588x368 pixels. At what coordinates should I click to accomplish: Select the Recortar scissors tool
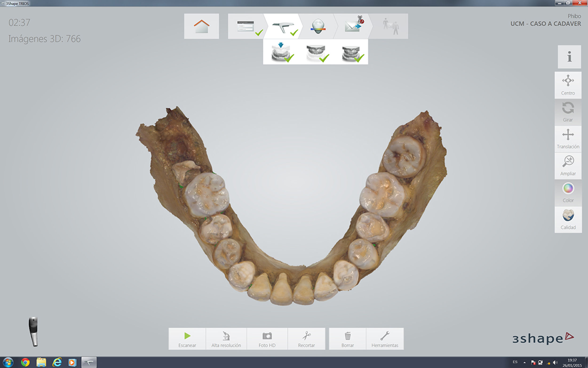point(306,339)
